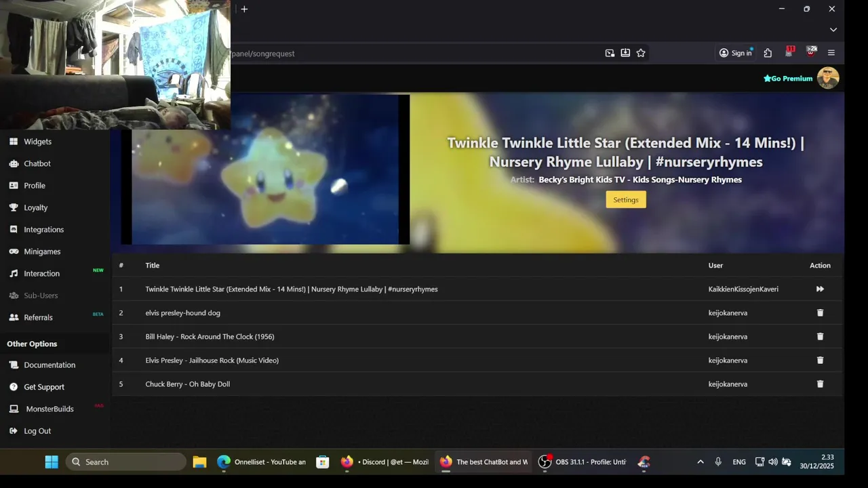
Task: Select Bill Haley - Rock Around The Clock title
Action: [210, 337]
